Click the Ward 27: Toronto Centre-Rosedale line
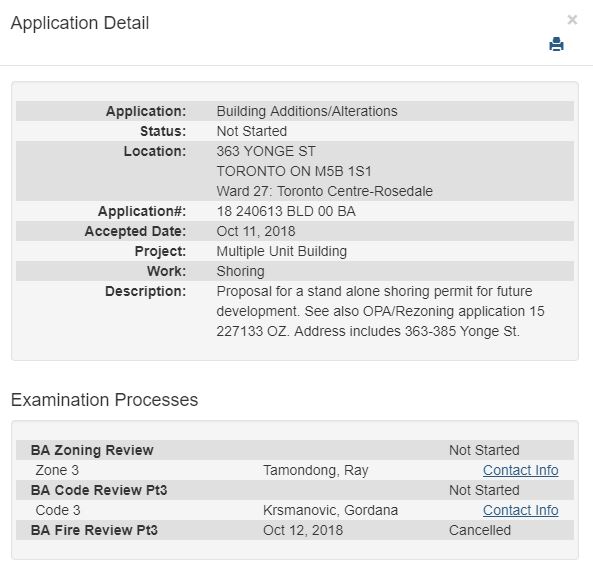This screenshot has height=588, width=593. [x=324, y=191]
